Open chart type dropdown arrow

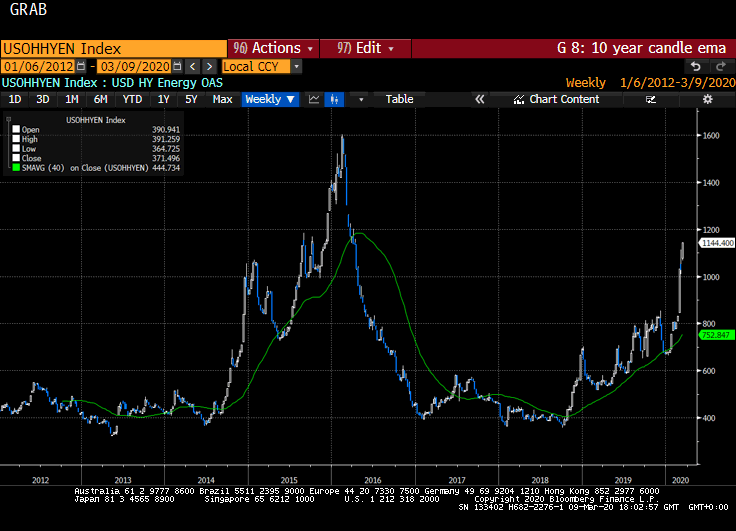tap(360, 100)
